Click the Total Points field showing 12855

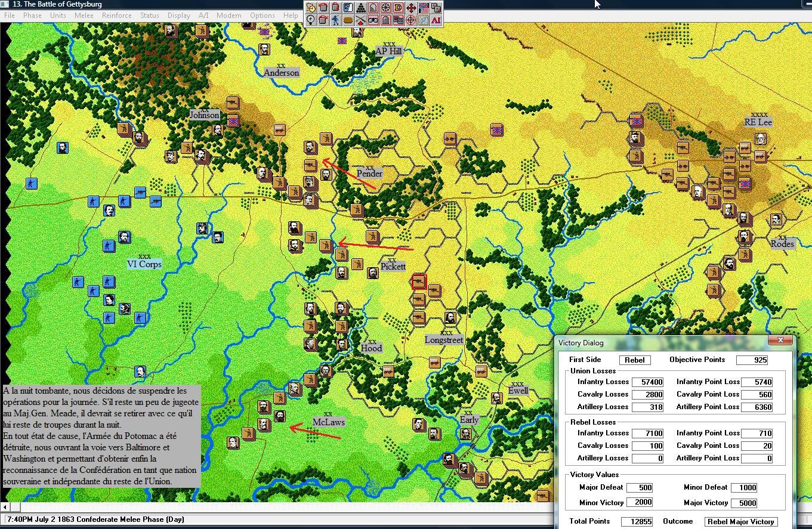tap(637, 522)
